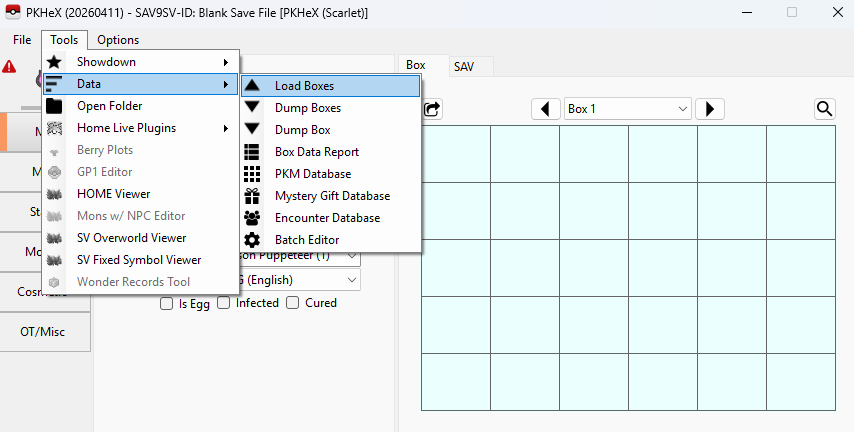Screen dimensions: 854x432
Task: Click the Mystery Gift Database gift icon
Action: pyautogui.click(x=253, y=196)
